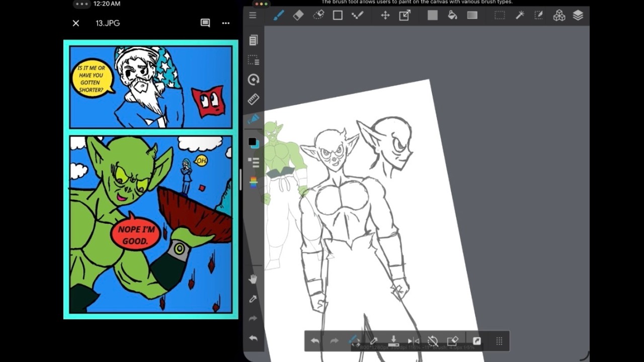Click the multitasking three dots above the viewer
This screenshot has height=362, width=644.
[x=82, y=4]
